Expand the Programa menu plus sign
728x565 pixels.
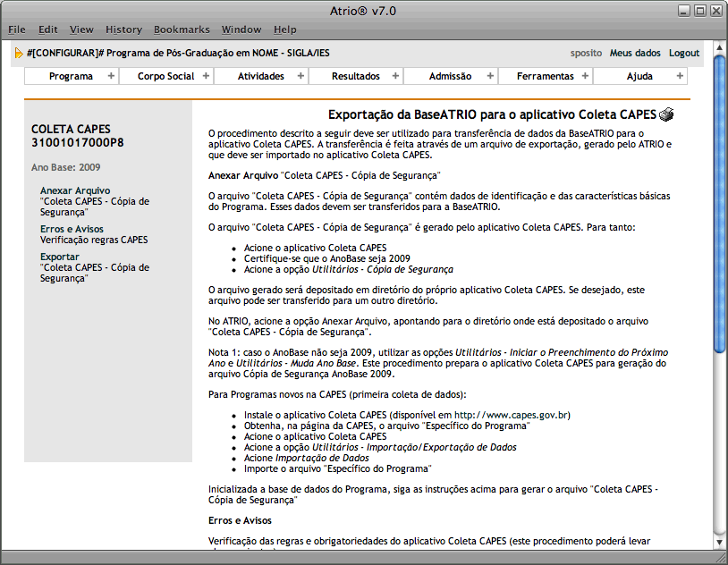[111, 76]
